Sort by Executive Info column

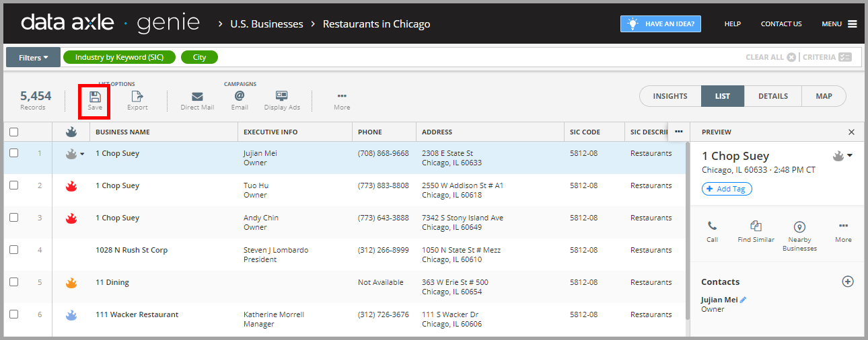tap(270, 132)
